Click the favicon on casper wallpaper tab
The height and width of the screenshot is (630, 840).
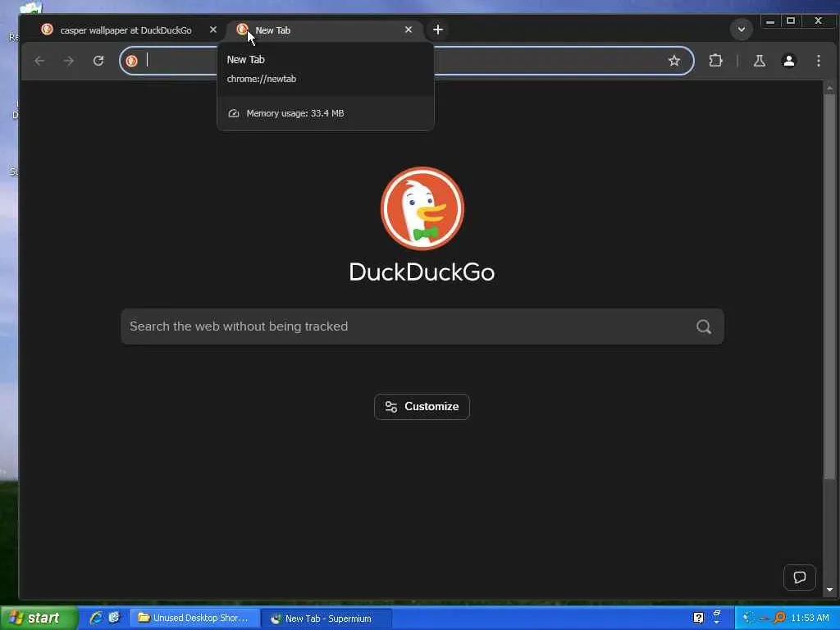click(x=47, y=30)
